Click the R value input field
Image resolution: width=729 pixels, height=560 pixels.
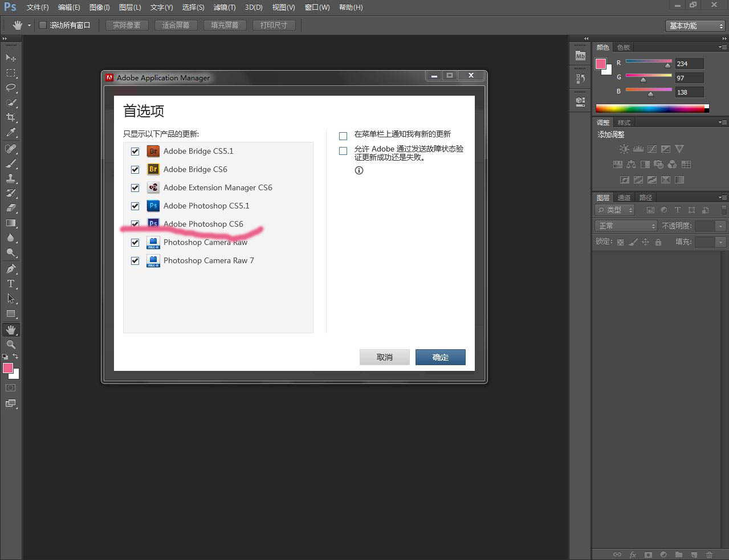[x=689, y=64]
